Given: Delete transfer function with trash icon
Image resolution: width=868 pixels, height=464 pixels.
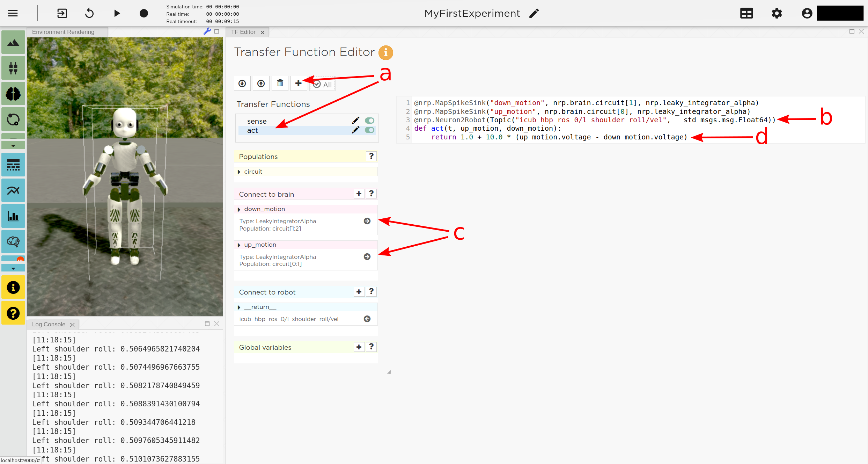Looking at the screenshot, I should (280, 84).
